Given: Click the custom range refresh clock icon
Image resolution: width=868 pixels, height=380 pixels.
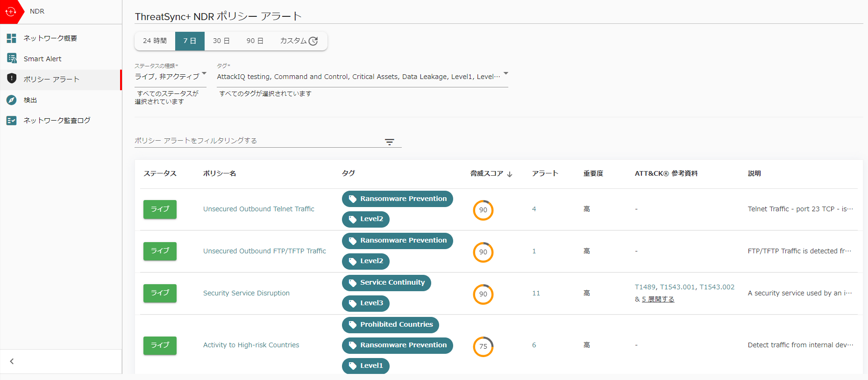Looking at the screenshot, I should pos(313,41).
